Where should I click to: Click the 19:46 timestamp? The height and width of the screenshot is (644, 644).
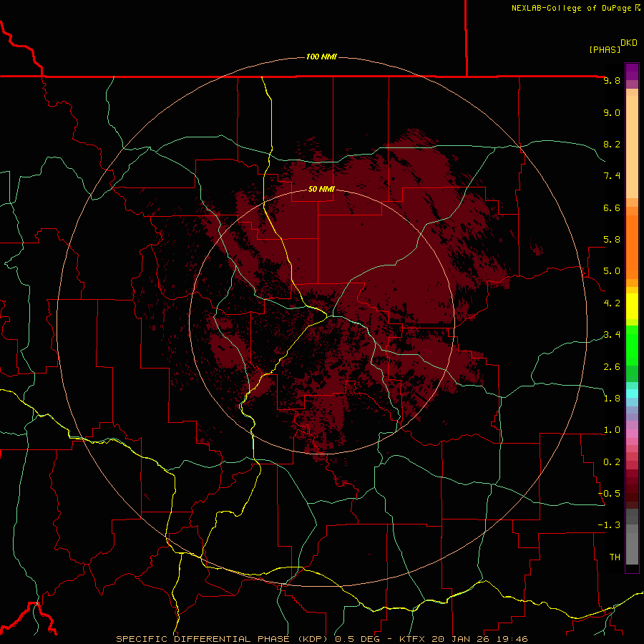[514, 639]
